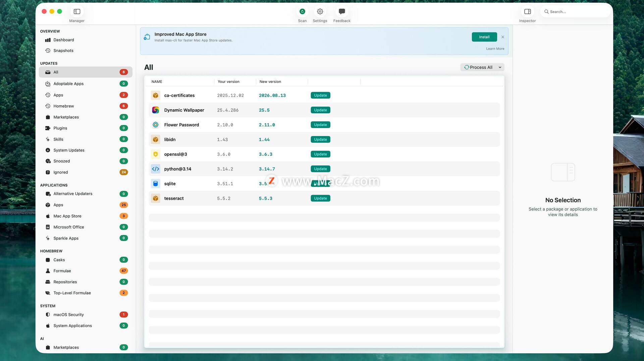The image size is (644, 361).
Task: Install mas-cli from the banner
Action: pos(484,37)
